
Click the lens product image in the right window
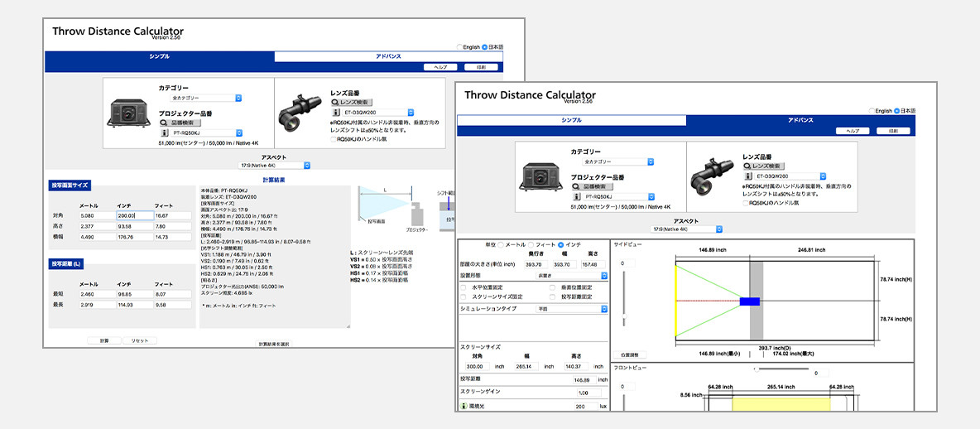click(709, 176)
